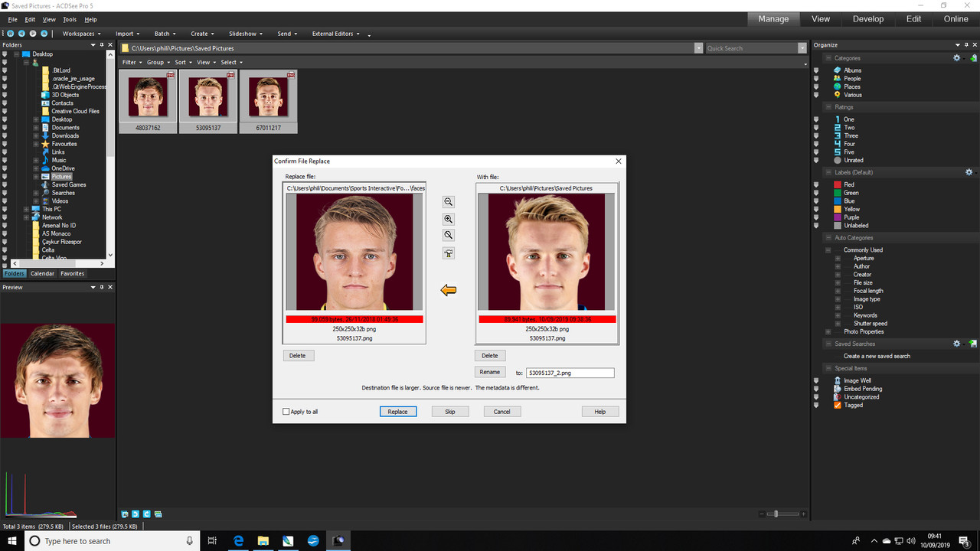980x551 pixels.
Task: Click the new saved search icon beside gear
Action: click(x=973, y=344)
